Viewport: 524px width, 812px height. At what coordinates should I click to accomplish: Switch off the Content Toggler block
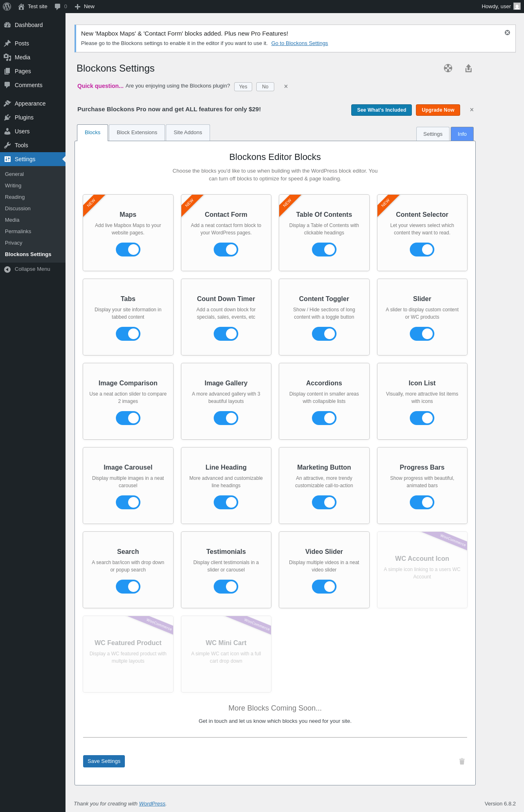click(324, 334)
